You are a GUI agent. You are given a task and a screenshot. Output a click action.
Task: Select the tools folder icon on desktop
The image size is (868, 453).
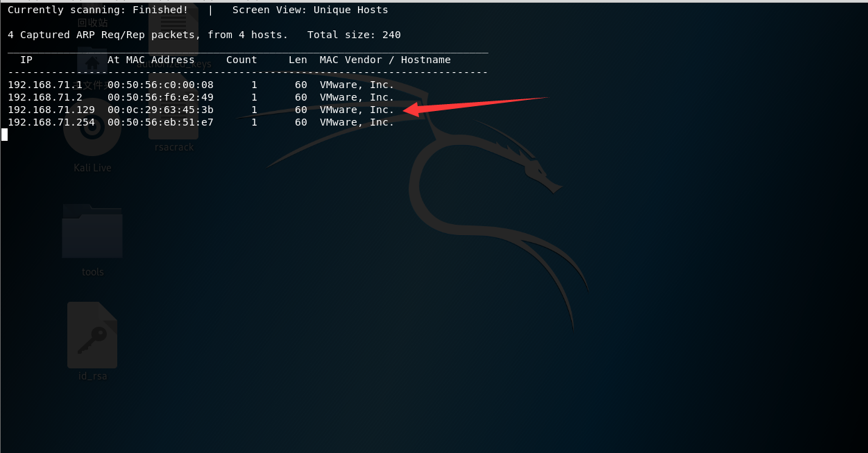click(x=92, y=231)
